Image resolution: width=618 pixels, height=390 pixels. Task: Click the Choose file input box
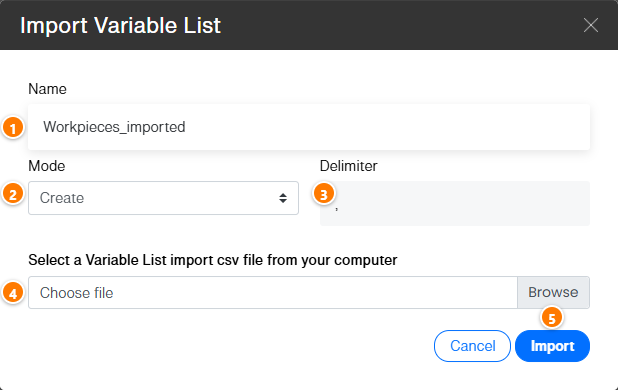click(x=273, y=292)
